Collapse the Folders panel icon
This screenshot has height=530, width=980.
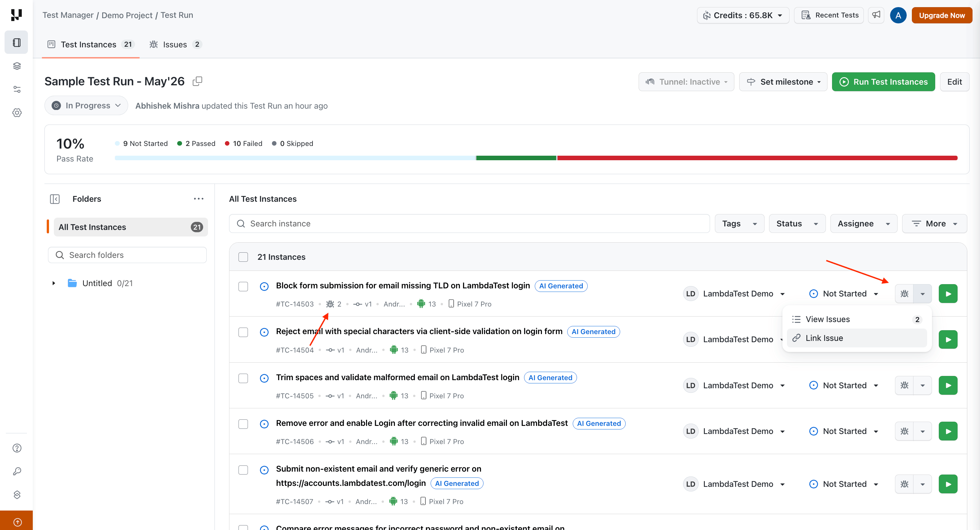(55, 199)
